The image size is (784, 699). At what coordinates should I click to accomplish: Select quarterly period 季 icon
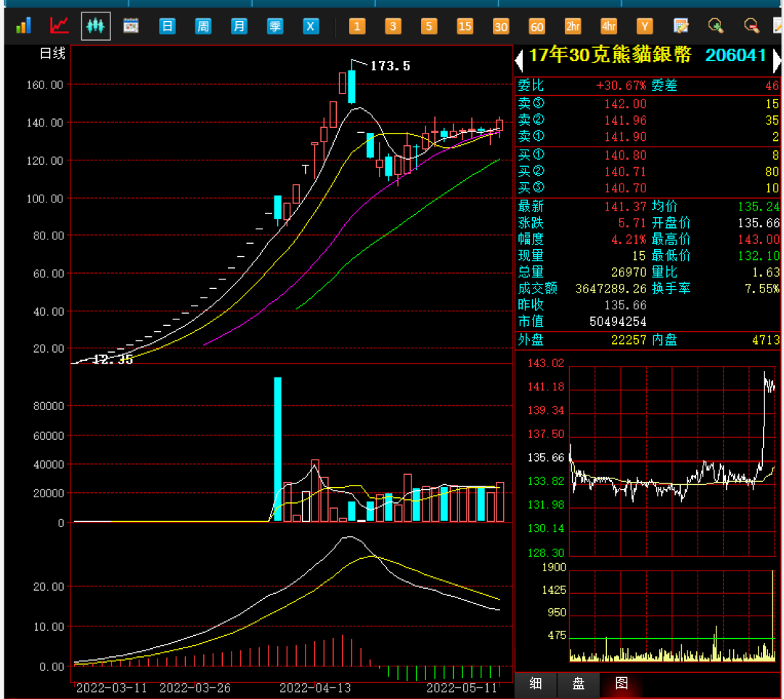click(x=275, y=26)
